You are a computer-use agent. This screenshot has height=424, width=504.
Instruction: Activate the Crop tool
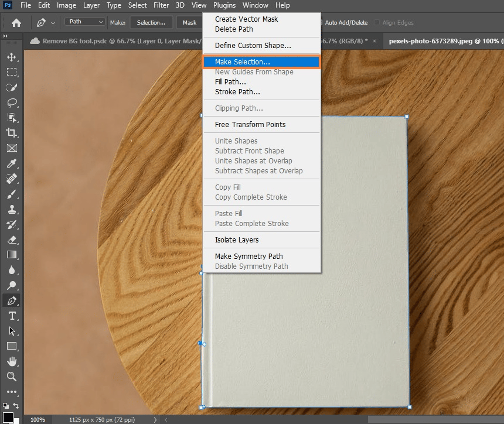pyautogui.click(x=11, y=133)
